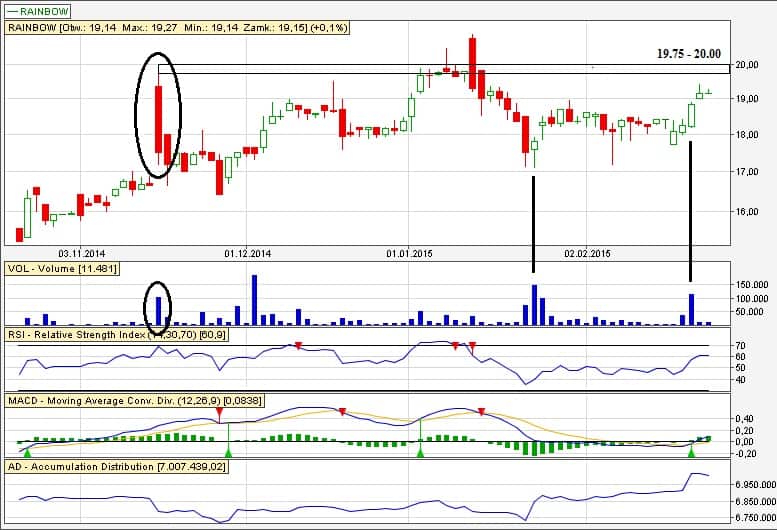Click the last red triangle on MACD
Viewport: 777px width, 530px height.
(x=482, y=412)
